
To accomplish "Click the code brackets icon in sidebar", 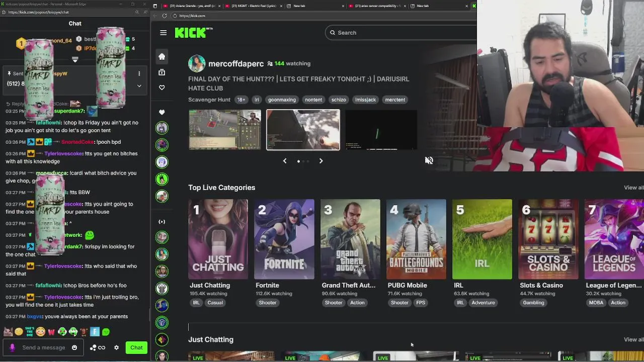I will click(x=162, y=222).
